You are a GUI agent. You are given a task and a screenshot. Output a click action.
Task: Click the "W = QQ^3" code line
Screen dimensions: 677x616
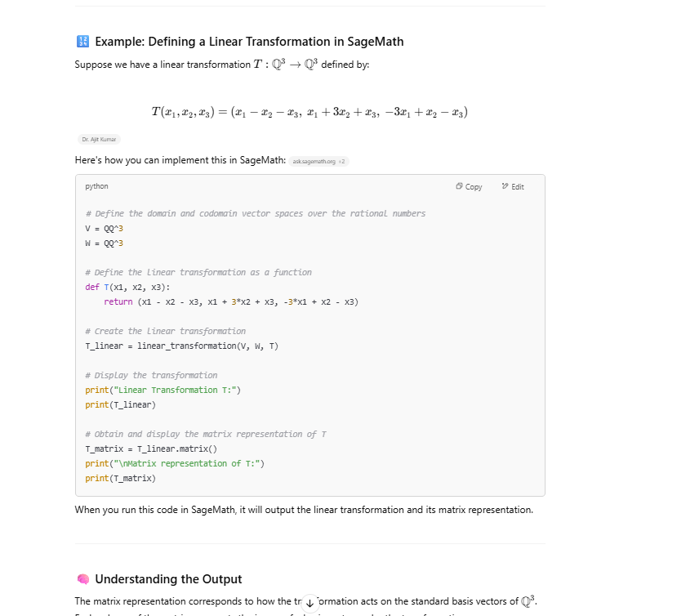tap(98, 243)
